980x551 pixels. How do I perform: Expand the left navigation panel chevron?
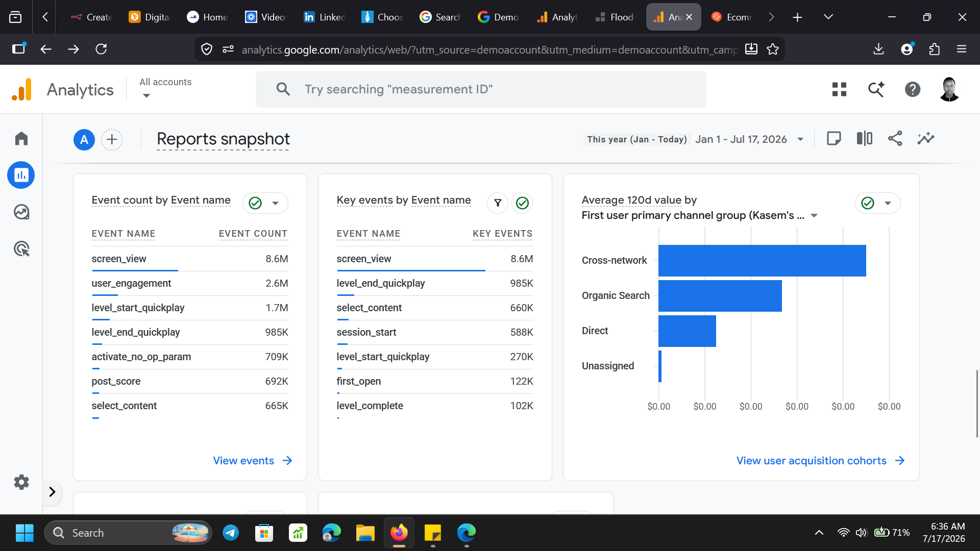(52, 492)
